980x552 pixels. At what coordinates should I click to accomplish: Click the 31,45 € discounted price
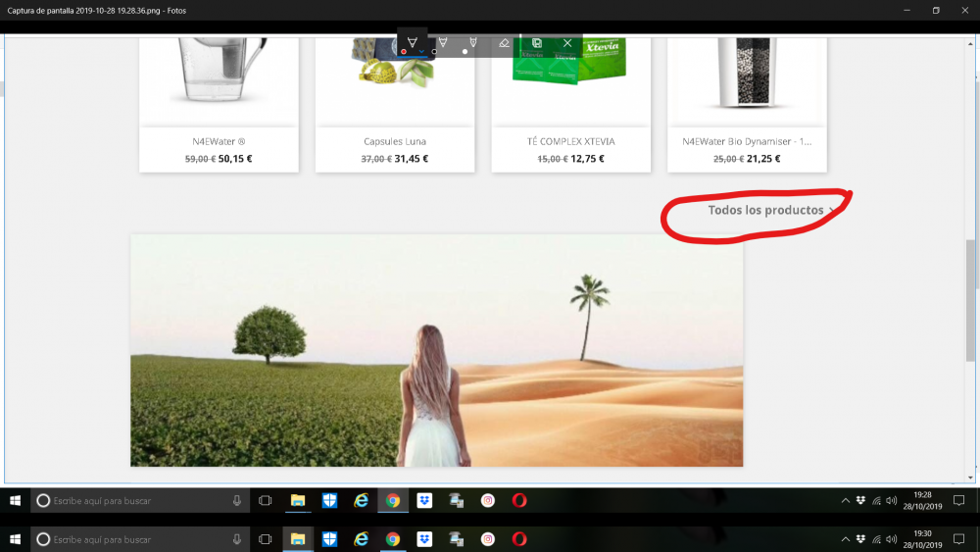(412, 159)
